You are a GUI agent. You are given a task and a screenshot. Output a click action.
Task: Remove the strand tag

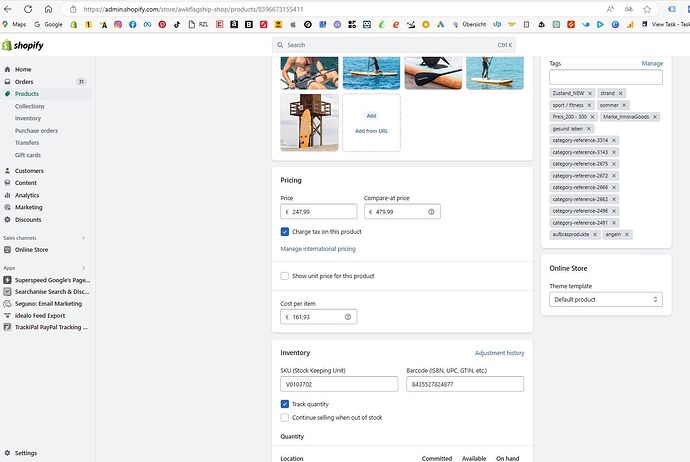click(620, 93)
